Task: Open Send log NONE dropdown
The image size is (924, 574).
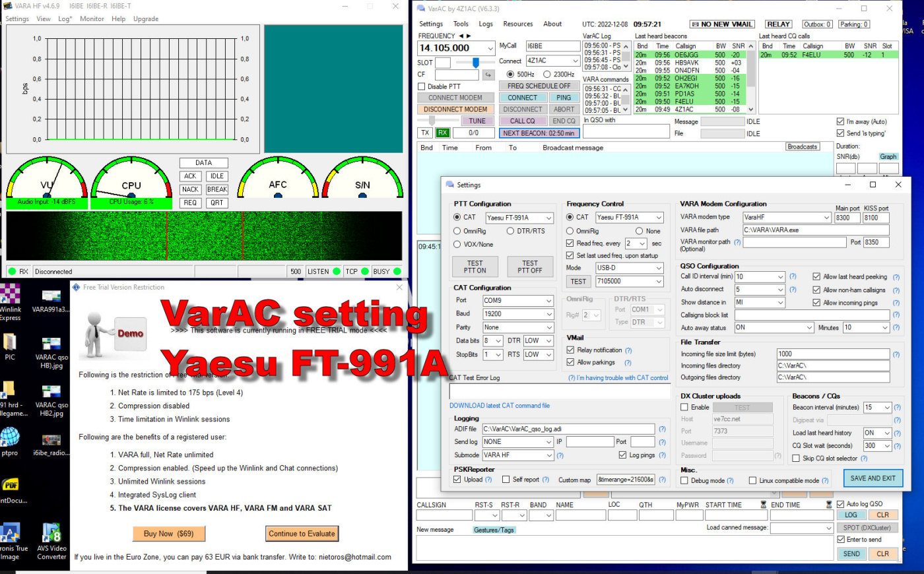Action: [517, 442]
